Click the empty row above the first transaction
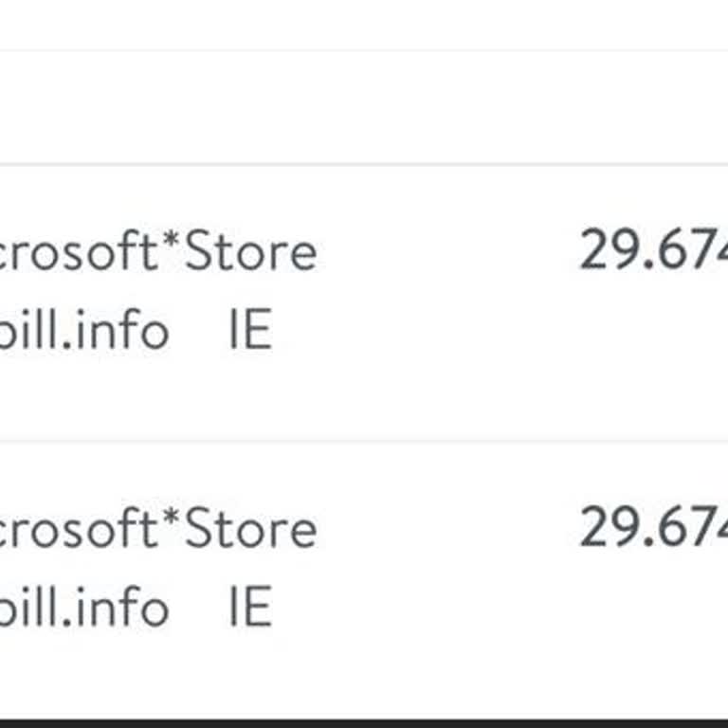The image size is (728, 728). pyautogui.click(x=364, y=107)
